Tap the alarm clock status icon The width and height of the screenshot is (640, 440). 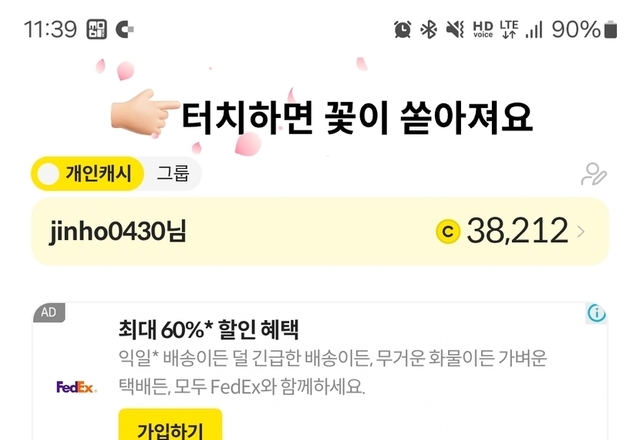point(402,29)
